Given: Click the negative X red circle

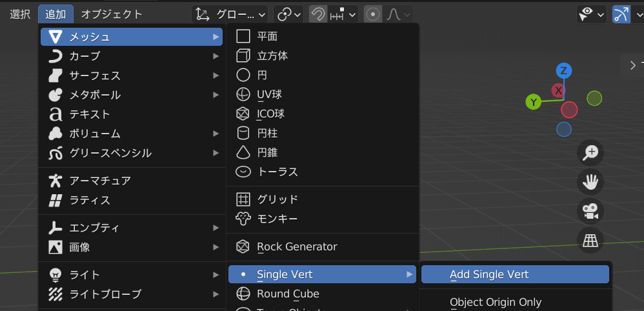Looking at the screenshot, I should point(569,110).
